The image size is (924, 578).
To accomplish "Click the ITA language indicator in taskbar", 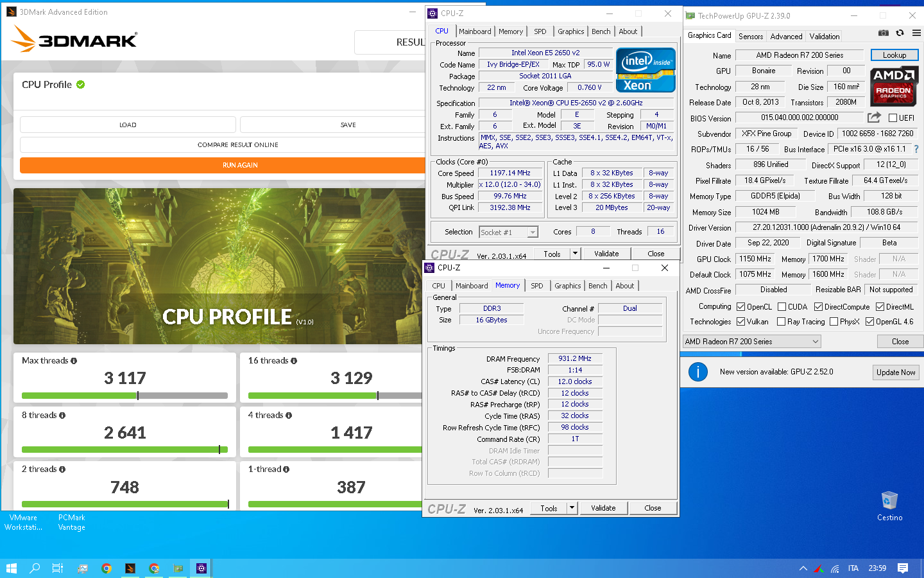I will [853, 568].
